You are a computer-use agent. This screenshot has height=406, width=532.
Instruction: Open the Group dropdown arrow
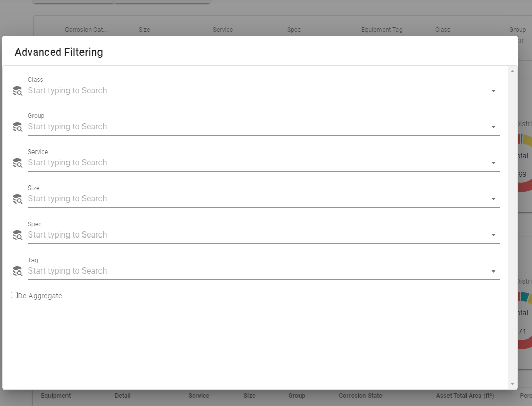pyautogui.click(x=493, y=127)
